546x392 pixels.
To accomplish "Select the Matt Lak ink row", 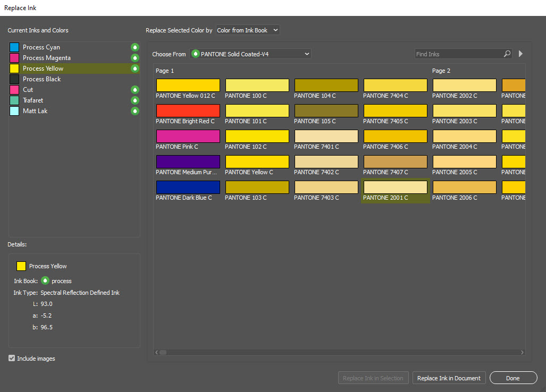I will pos(74,111).
